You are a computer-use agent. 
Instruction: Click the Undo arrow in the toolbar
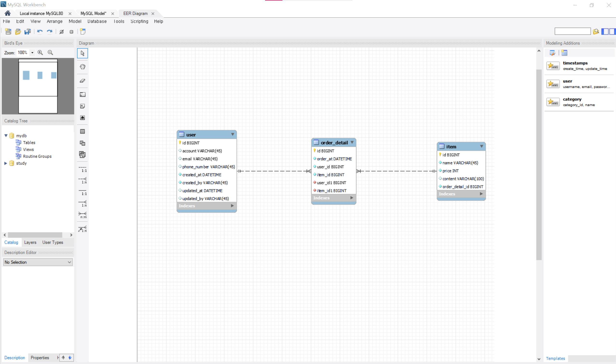[x=40, y=31]
